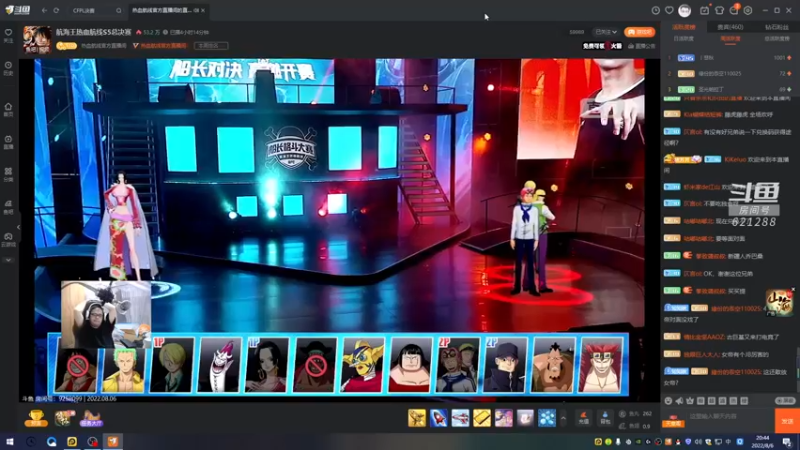The width and height of the screenshot is (800, 450).
Task: Send the blue bubbles gift
Action: pos(547,418)
